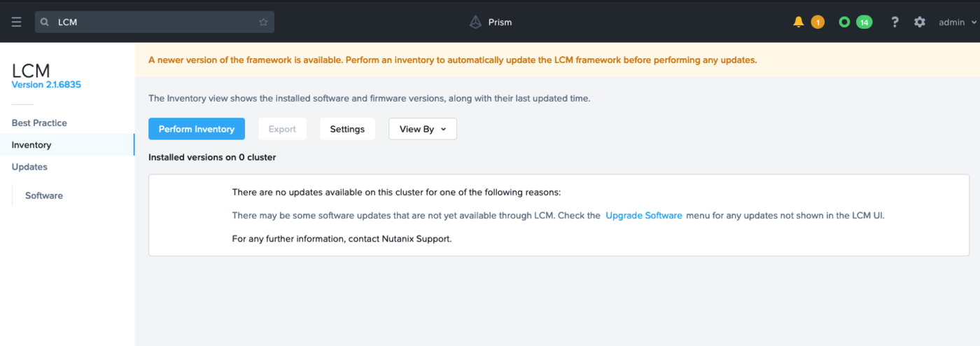The image size is (980, 346).
Task: Click the Perform Inventory button
Action: click(x=197, y=129)
